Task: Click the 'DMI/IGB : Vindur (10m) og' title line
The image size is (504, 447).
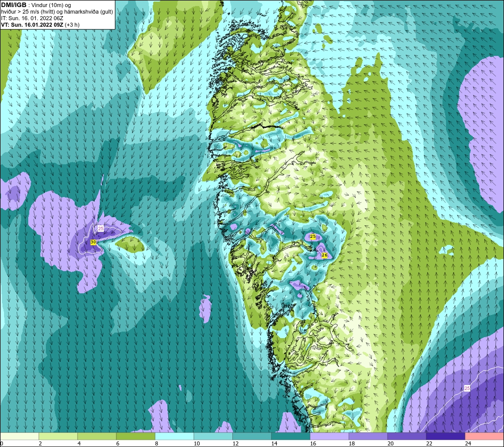Action: (x=36, y=5)
